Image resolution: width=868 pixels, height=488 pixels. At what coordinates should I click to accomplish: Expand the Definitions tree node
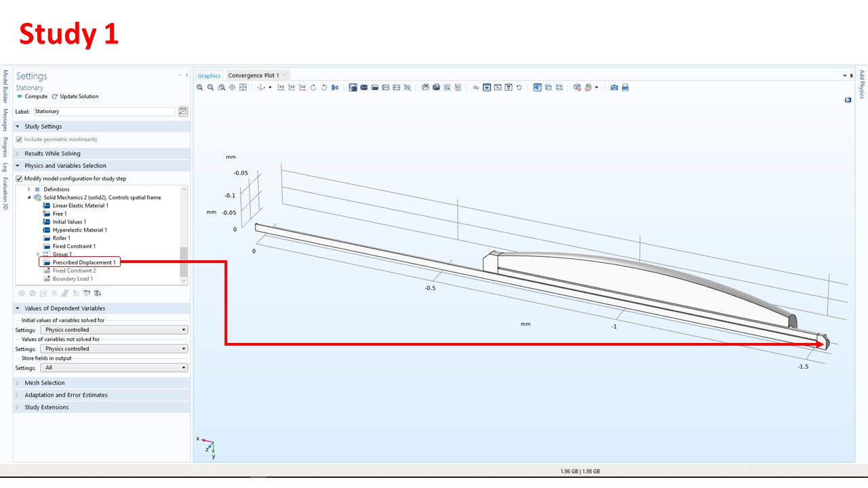point(29,190)
